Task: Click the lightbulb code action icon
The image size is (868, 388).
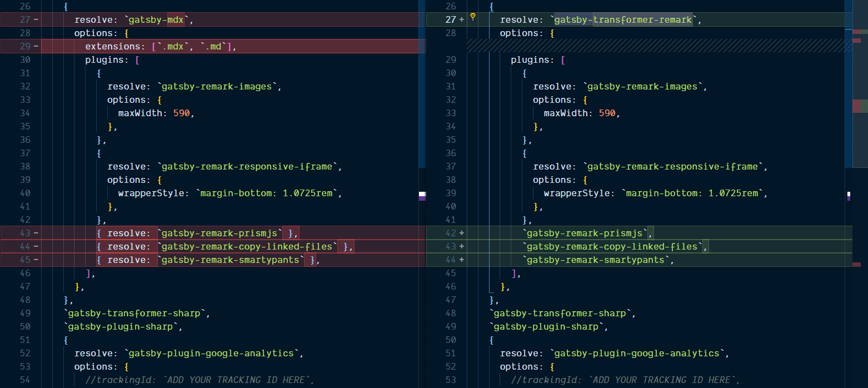Action: (473, 17)
